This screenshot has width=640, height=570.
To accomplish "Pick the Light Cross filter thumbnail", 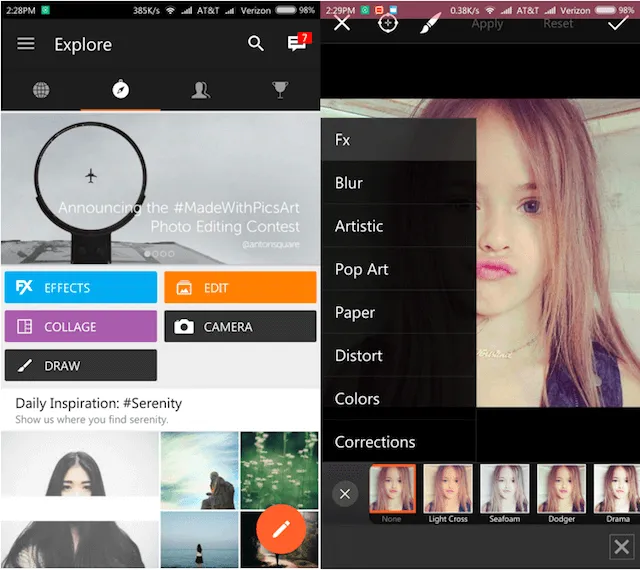I will [448, 490].
